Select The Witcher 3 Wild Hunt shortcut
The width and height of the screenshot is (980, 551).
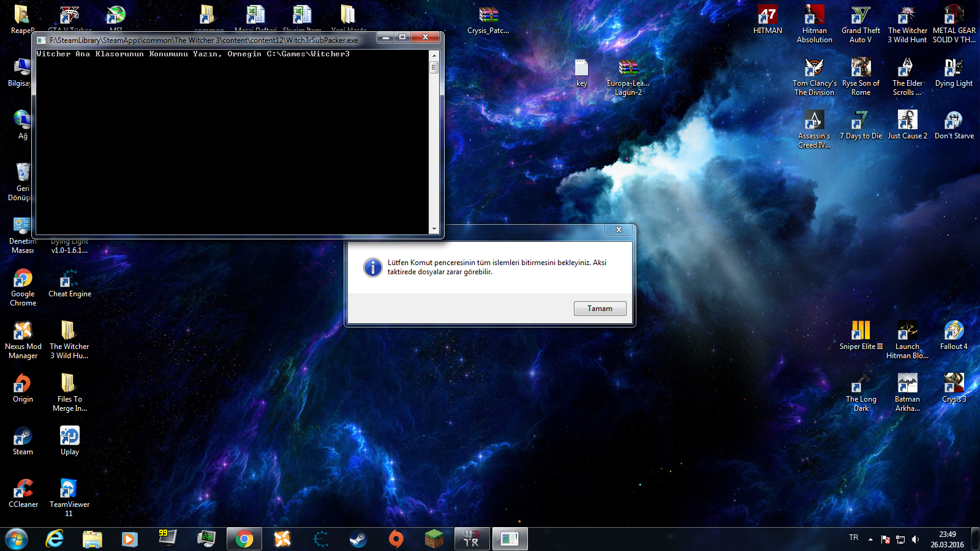[x=907, y=24]
